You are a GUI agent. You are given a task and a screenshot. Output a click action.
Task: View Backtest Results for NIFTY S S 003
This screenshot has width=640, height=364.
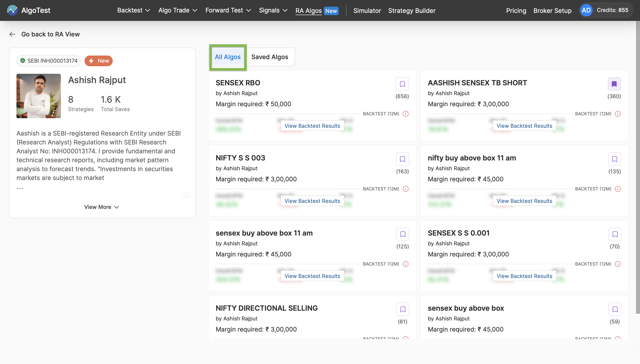(312, 201)
